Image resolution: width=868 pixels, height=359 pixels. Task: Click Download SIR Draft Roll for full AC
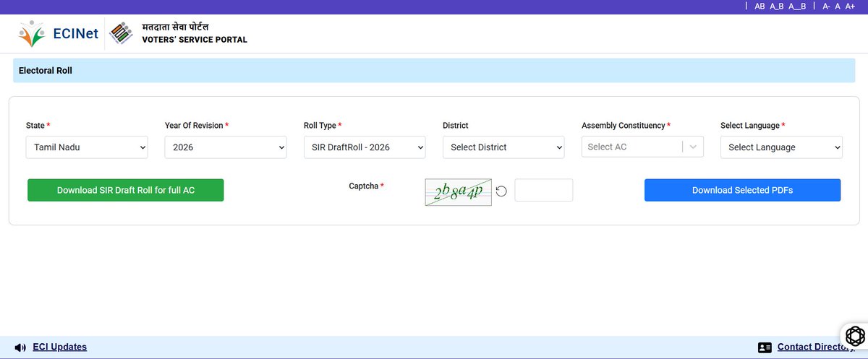126,190
